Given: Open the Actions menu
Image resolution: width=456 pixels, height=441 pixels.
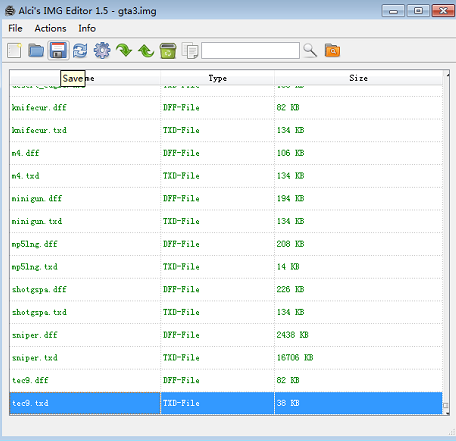Looking at the screenshot, I should 50,28.
